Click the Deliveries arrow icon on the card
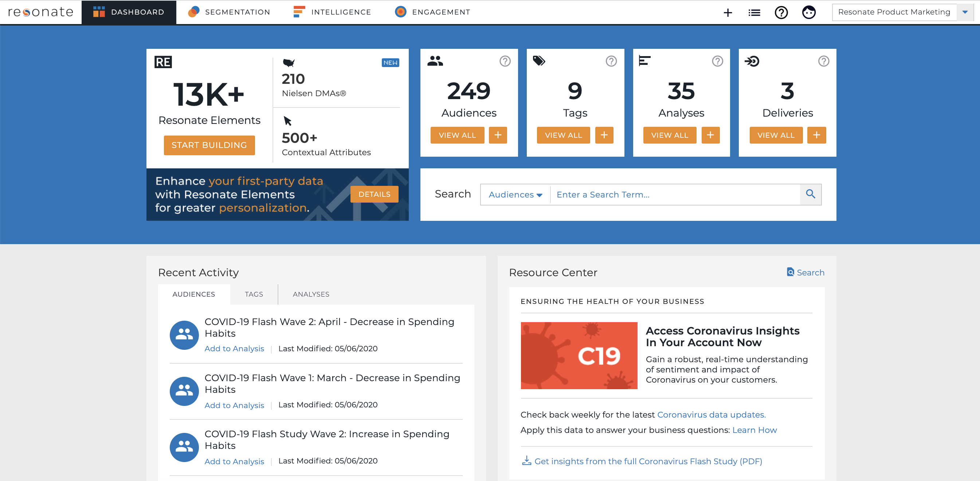980x481 pixels. tap(752, 61)
